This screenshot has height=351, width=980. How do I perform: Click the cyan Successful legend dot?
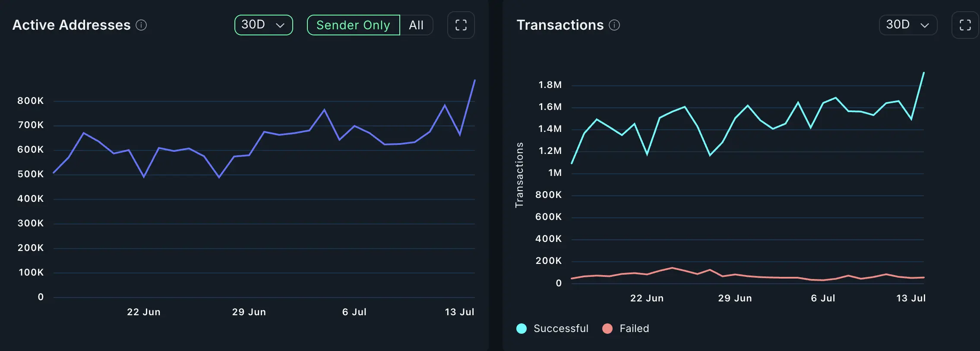522,329
